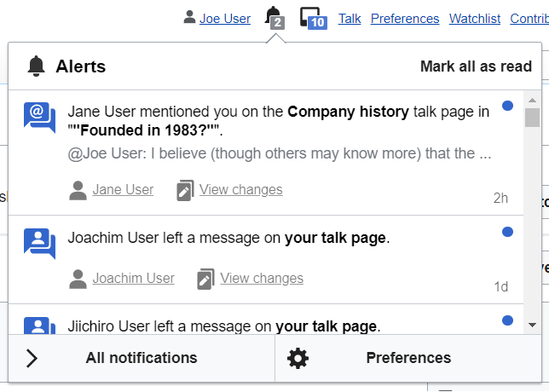Open the Watchlist link in top bar
The image size is (549, 392).
pos(475,18)
